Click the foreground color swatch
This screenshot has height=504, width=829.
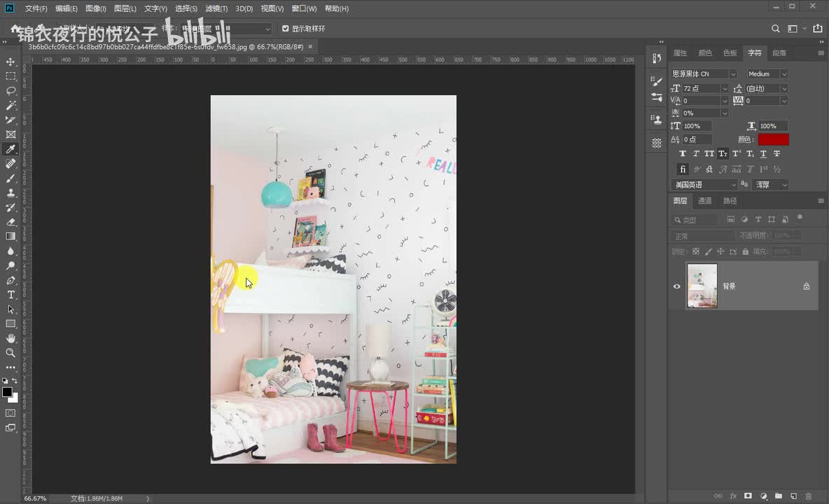click(8, 392)
